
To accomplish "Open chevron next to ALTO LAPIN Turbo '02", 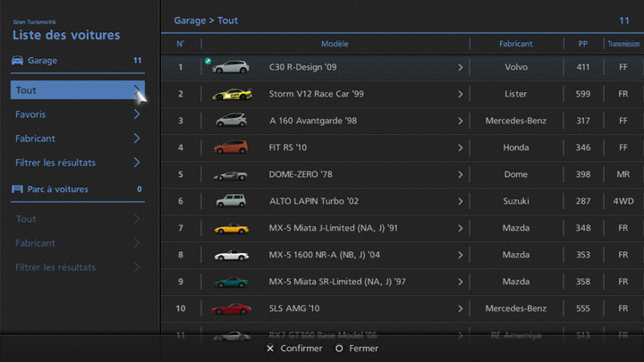I will (461, 201).
